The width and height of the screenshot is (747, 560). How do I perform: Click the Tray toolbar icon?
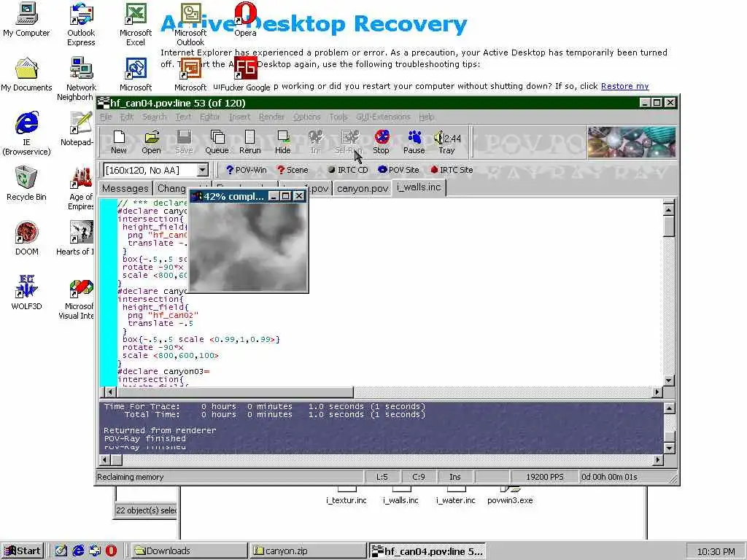coord(446,142)
